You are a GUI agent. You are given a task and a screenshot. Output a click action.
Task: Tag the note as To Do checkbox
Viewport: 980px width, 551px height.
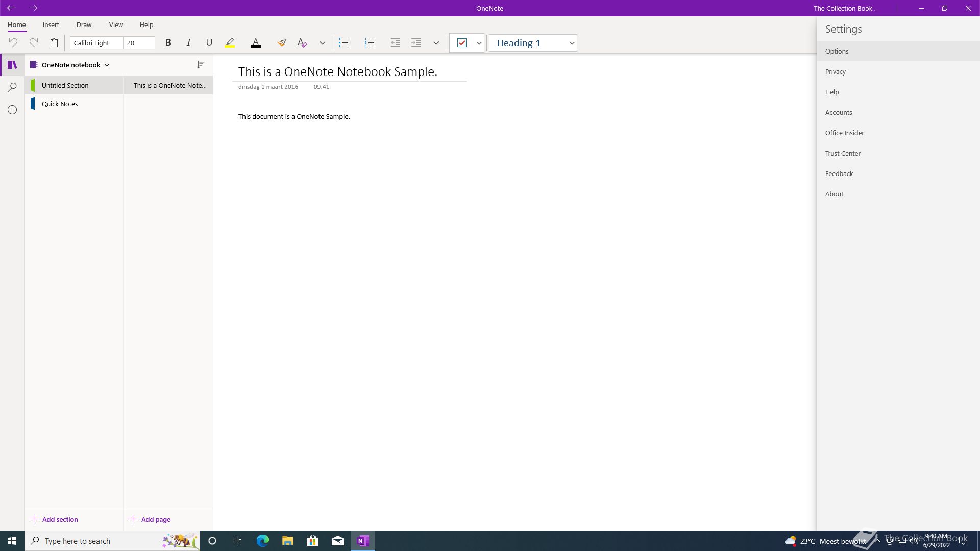click(x=462, y=43)
